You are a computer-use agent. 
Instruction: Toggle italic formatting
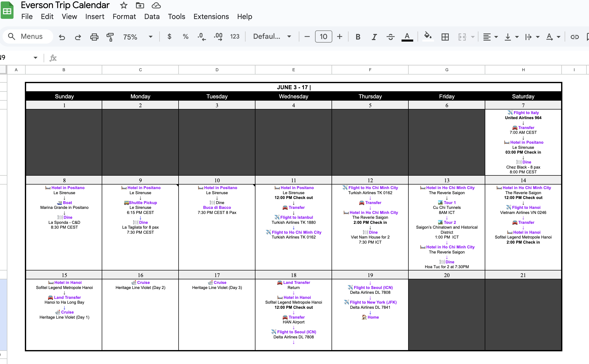click(x=374, y=37)
